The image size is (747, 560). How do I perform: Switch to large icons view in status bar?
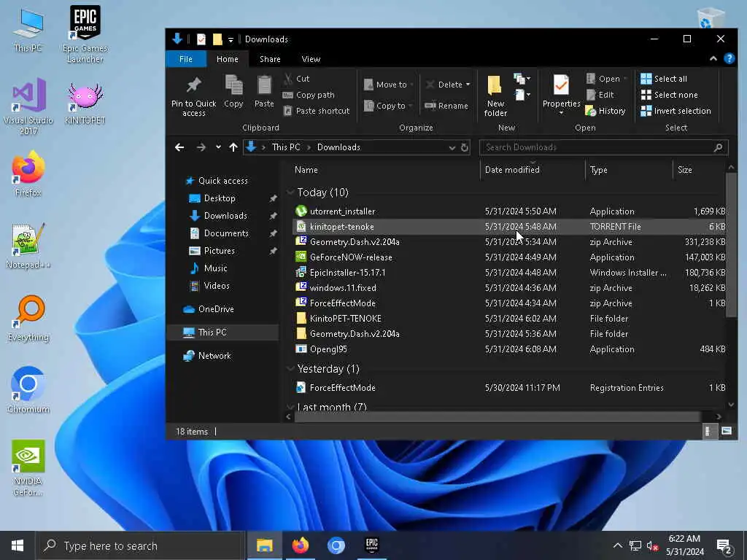[726, 432]
